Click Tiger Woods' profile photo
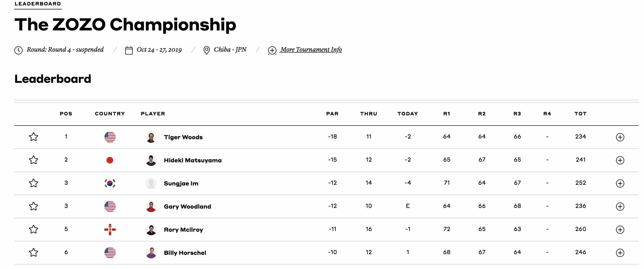 point(151,137)
